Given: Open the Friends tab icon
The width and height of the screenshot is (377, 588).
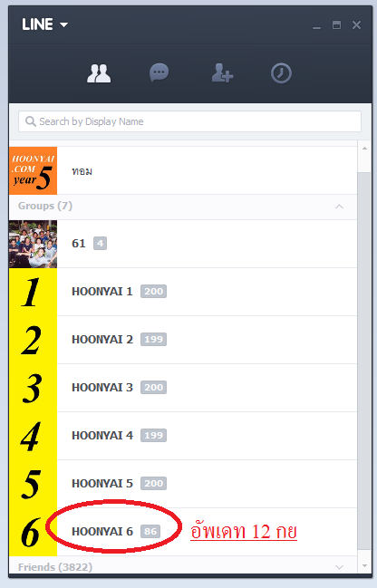Looking at the screenshot, I should coord(99,73).
